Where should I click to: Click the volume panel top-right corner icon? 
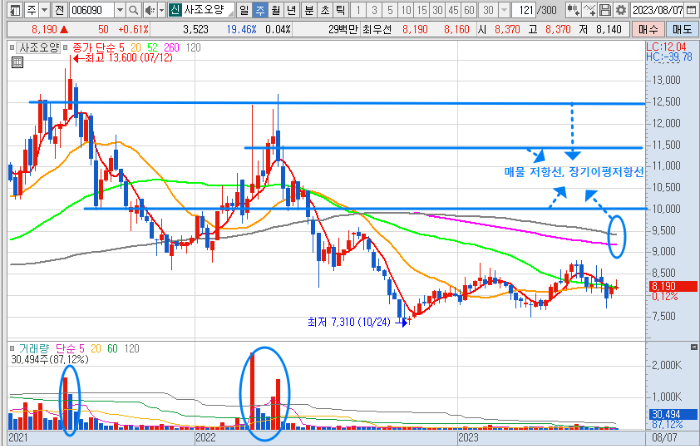click(x=694, y=347)
